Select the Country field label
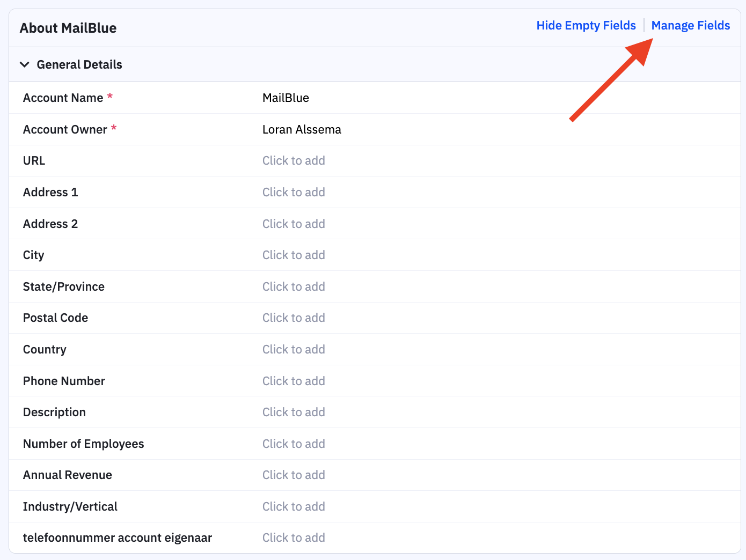Screen dimensions: 746x560 45,350
